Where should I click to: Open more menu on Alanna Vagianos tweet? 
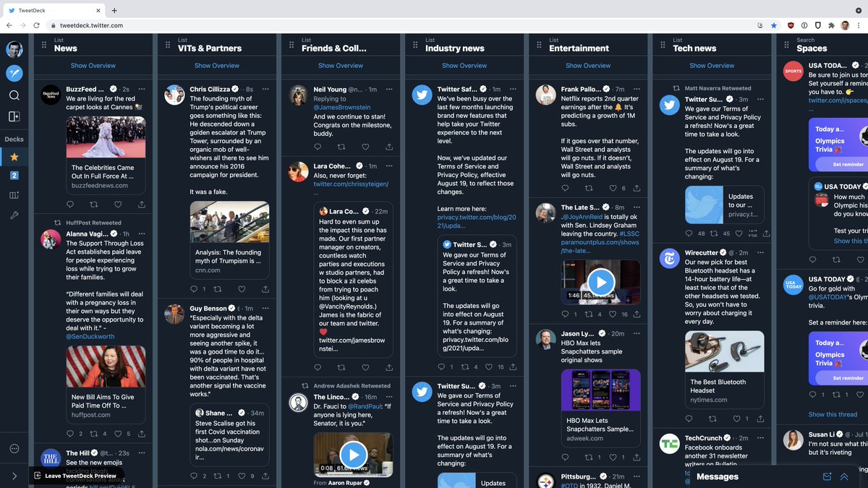coord(142,234)
